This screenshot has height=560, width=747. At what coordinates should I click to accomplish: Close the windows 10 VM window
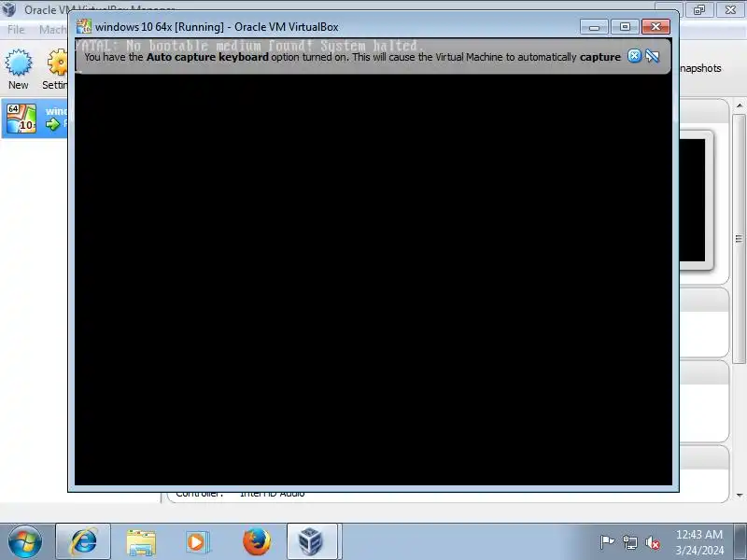655,27
